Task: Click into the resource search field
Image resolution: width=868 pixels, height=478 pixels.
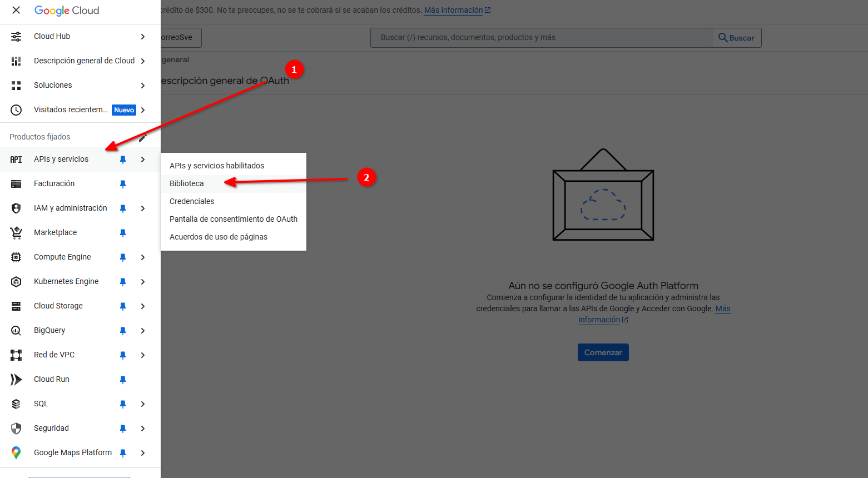Action: pos(540,38)
